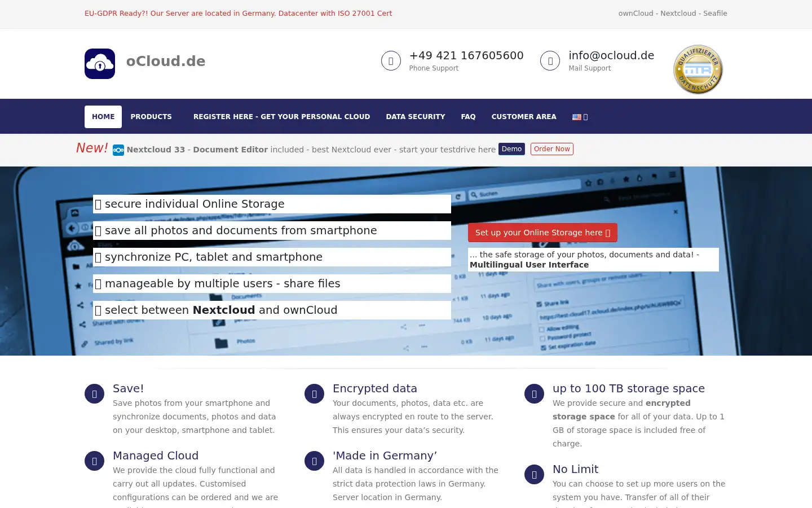The width and height of the screenshot is (812, 508).
Task: Click the gold Datenschutz certification seal
Action: pyautogui.click(x=698, y=69)
